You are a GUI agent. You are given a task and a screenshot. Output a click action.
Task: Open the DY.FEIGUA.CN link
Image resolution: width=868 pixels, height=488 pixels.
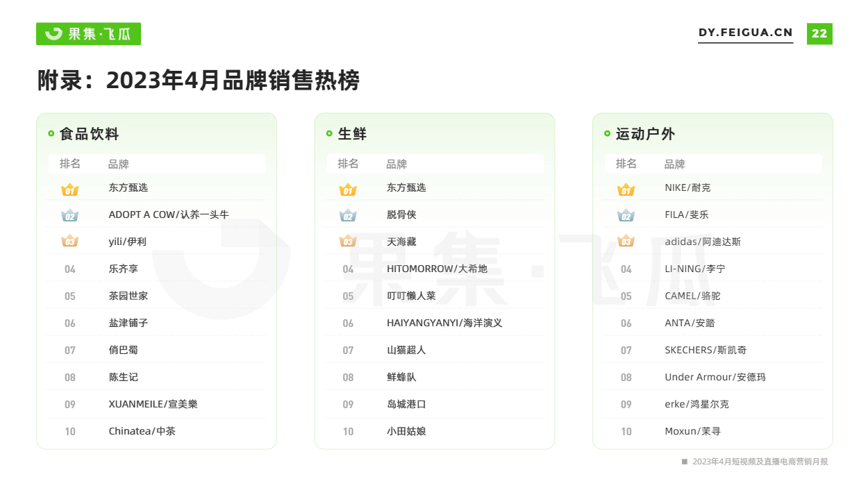point(746,33)
